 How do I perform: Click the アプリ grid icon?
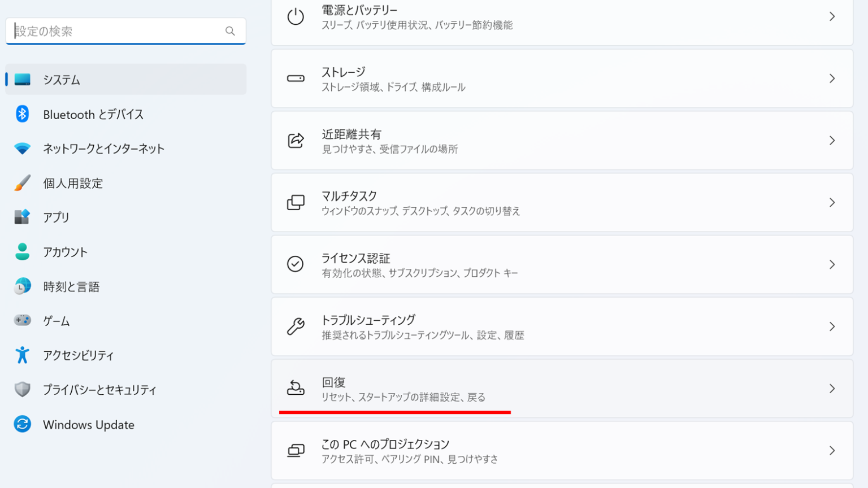click(x=21, y=217)
